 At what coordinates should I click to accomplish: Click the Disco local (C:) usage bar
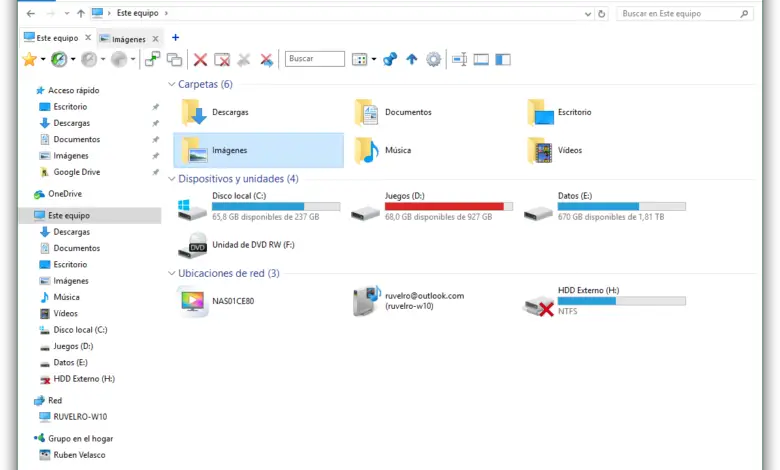276,206
